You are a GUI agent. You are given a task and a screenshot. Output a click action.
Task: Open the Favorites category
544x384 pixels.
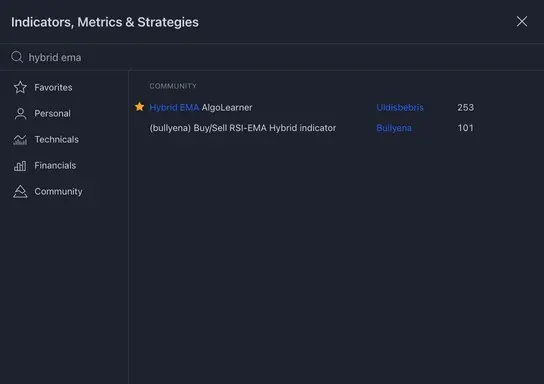click(53, 87)
